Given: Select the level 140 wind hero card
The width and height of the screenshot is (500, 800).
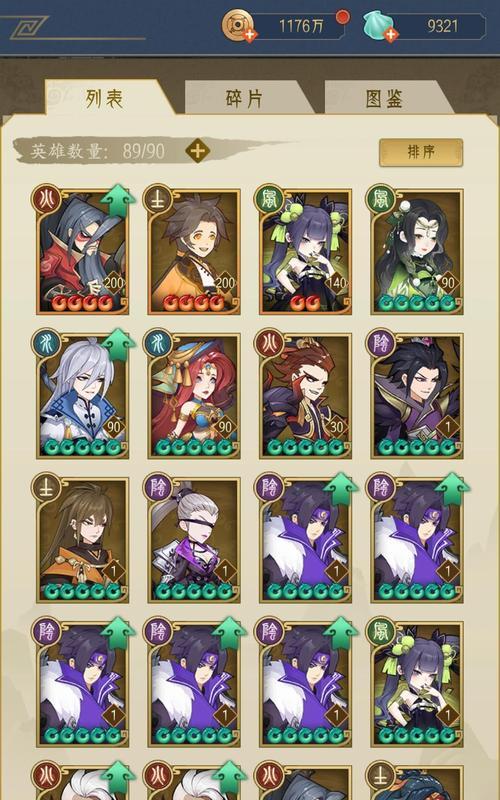Looking at the screenshot, I should [x=305, y=252].
